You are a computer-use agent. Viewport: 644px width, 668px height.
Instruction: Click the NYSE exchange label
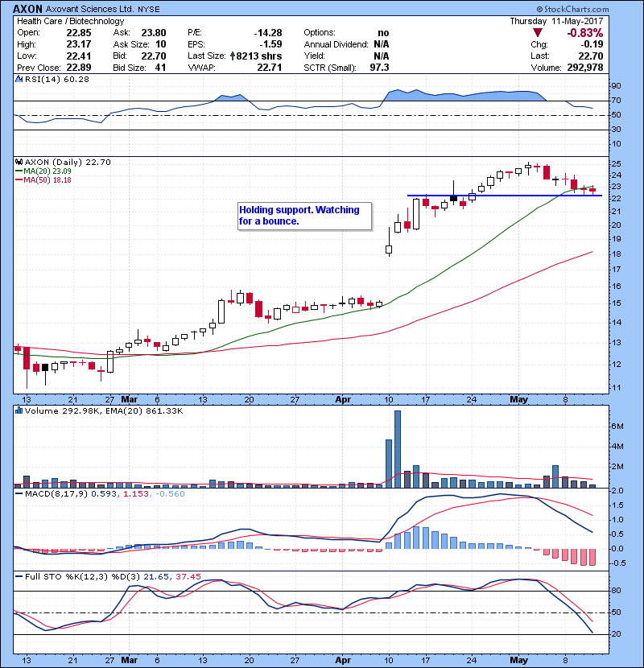coord(149,10)
